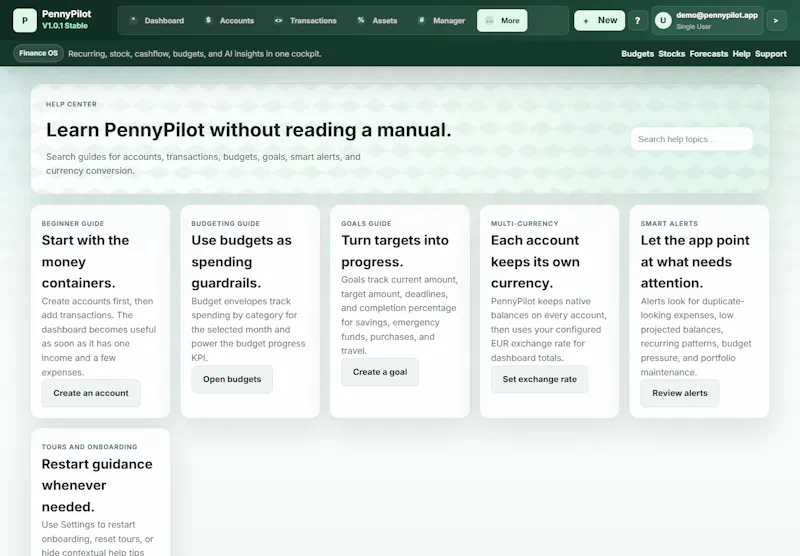This screenshot has height=556, width=800.
Task: Open the Help quick link
Action: [x=741, y=54]
